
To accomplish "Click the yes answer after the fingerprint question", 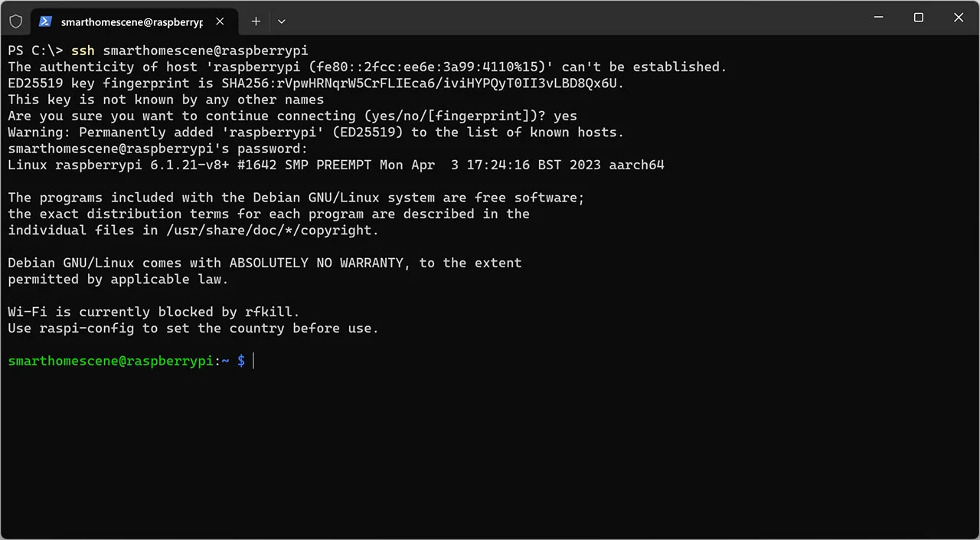I will [x=566, y=116].
